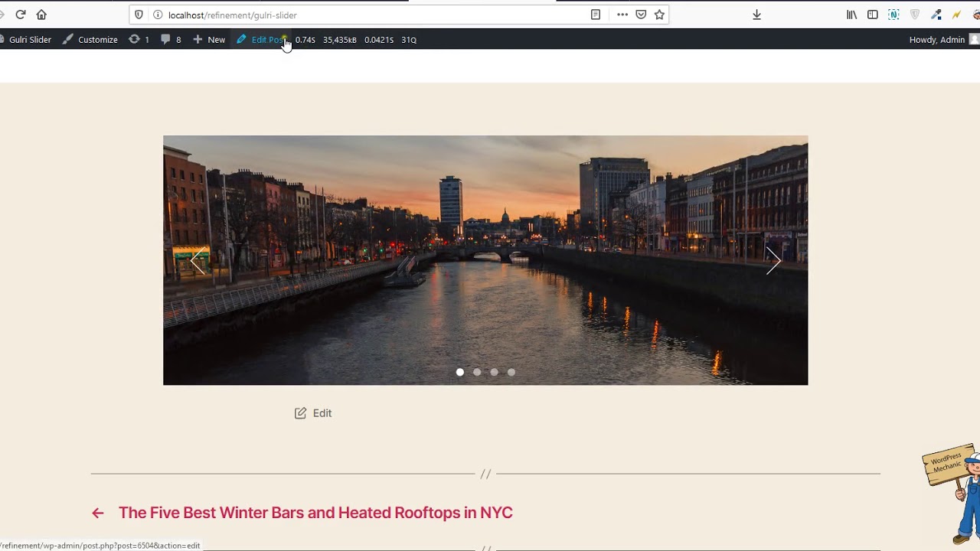Focus the localhost address bar URL
The width and height of the screenshot is (980, 551).
click(232, 15)
